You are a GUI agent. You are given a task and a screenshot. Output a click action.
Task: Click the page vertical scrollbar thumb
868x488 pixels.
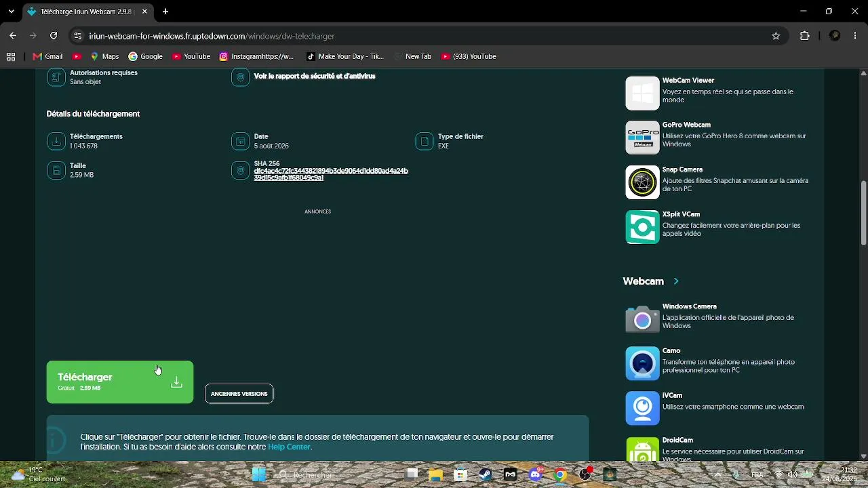[x=863, y=213]
